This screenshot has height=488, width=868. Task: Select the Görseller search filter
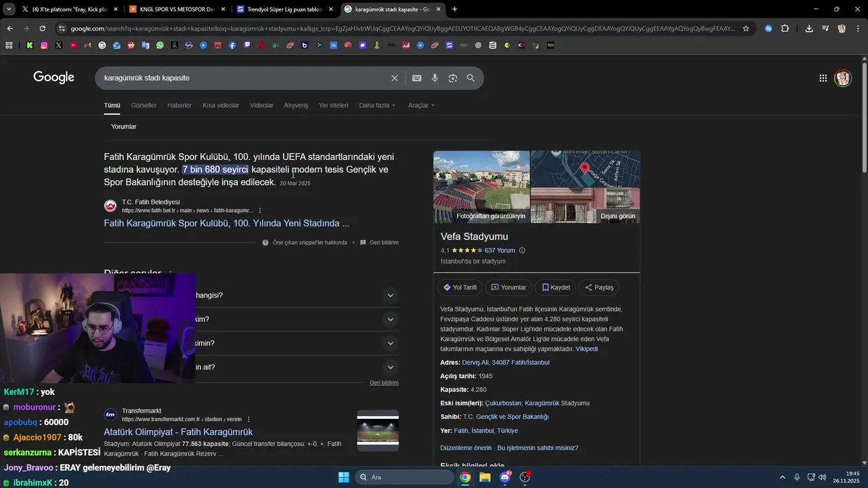click(x=144, y=105)
